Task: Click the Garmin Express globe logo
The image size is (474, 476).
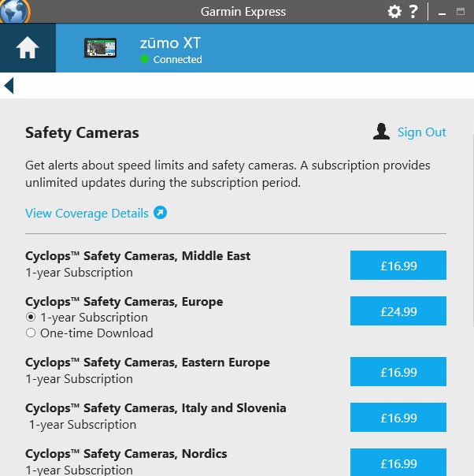Action: coord(14,11)
